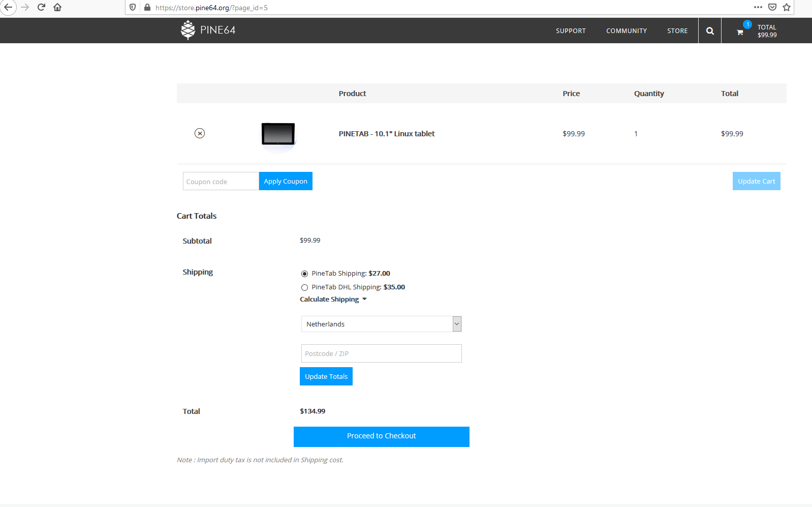Select PineTab Shipping $27.00 option
This screenshot has height=507, width=812.
[304, 274]
